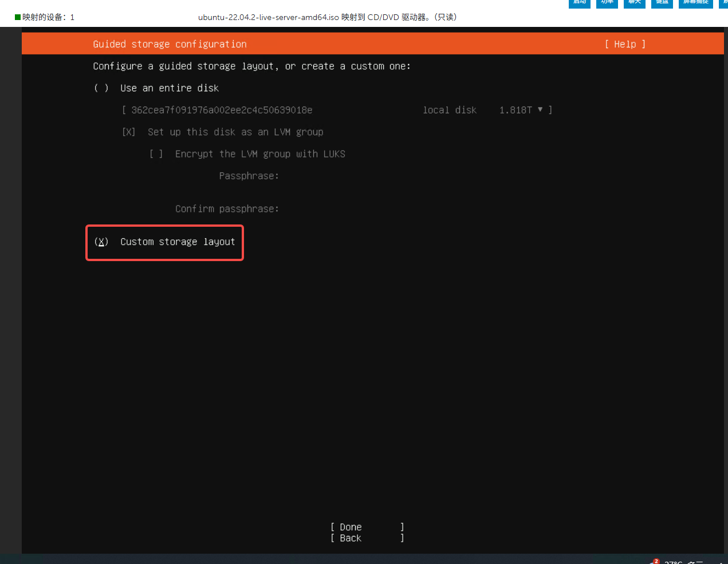Screen dimensions: 728x564
Task: Open the 聊天 (chat) toolbar button
Action: pos(634,3)
